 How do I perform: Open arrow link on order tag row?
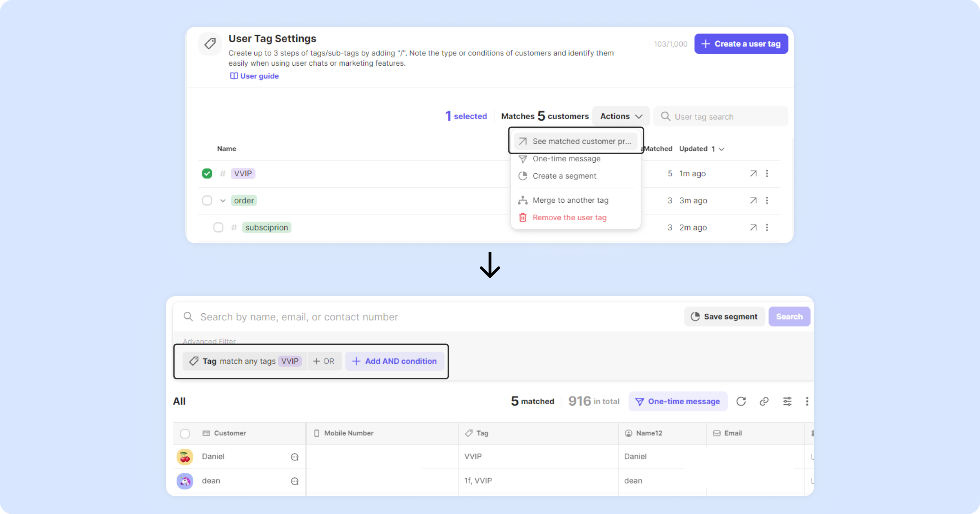point(753,201)
